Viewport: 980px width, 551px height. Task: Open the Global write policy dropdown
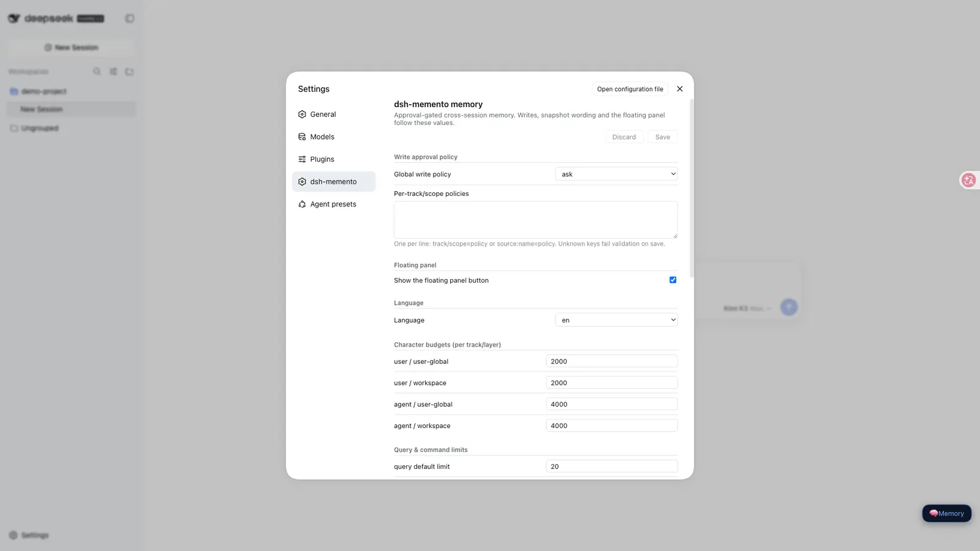coord(617,174)
